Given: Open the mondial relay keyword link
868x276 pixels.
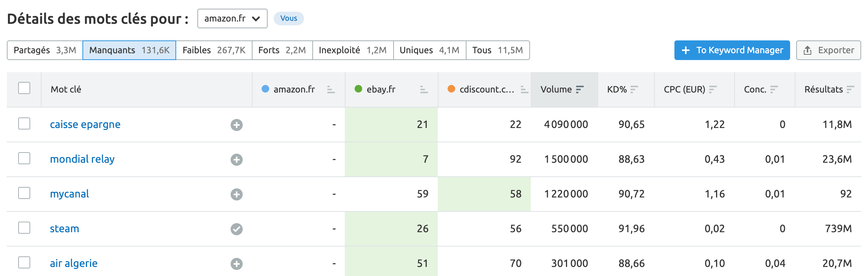Looking at the screenshot, I should [x=82, y=159].
